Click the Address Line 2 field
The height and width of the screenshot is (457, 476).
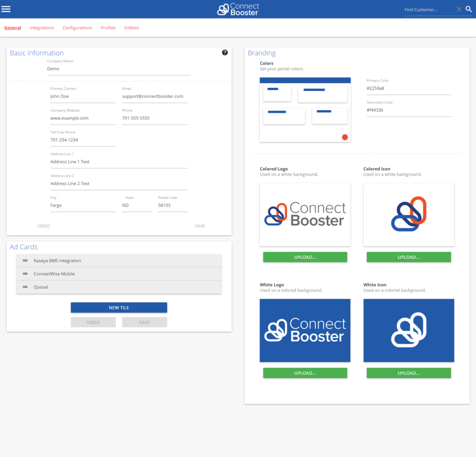tap(119, 184)
